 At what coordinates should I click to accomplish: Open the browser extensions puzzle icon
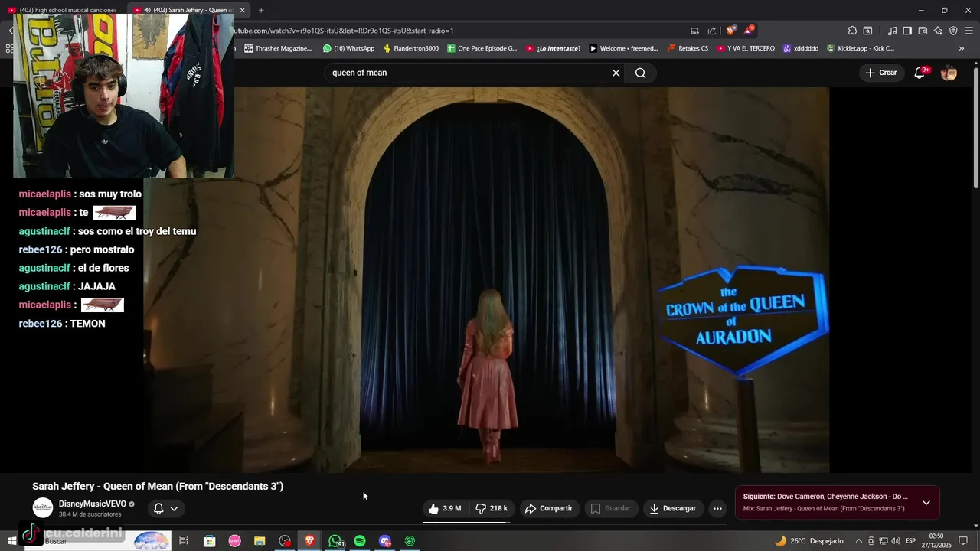coord(852,31)
